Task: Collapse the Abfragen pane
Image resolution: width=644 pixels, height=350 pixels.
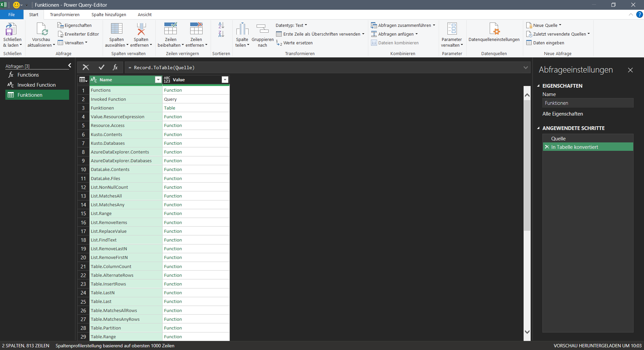Action: pyautogui.click(x=69, y=65)
